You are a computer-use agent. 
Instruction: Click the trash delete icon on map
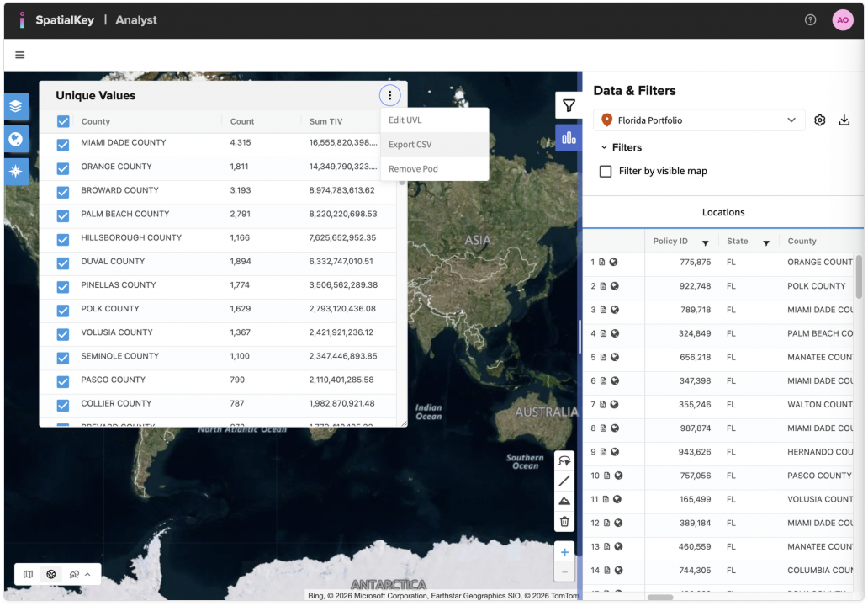(x=564, y=522)
